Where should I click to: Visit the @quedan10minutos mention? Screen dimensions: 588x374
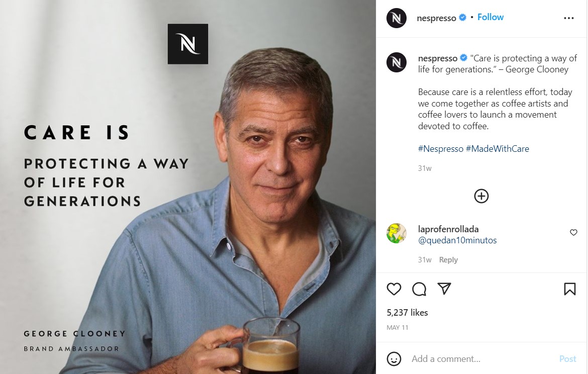[x=457, y=240]
